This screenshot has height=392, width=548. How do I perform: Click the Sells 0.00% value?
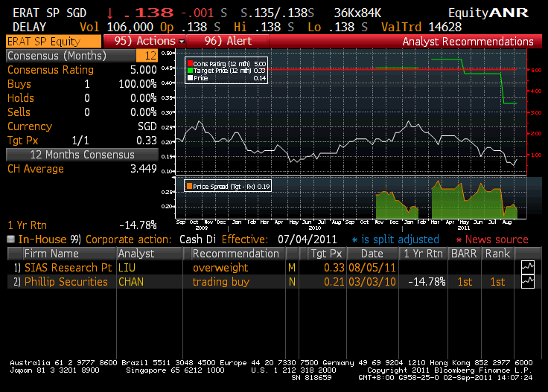click(x=143, y=112)
